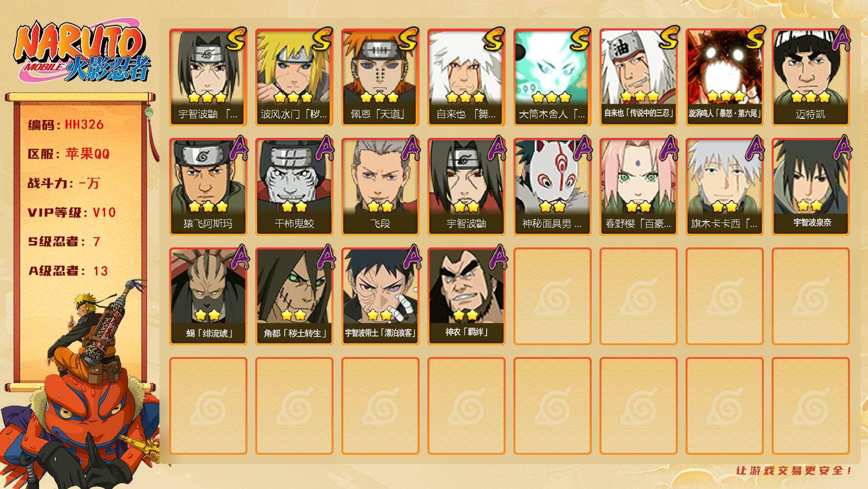
Task: Click the S级忍者 7 count label
Action: click(x=64, y=242)
